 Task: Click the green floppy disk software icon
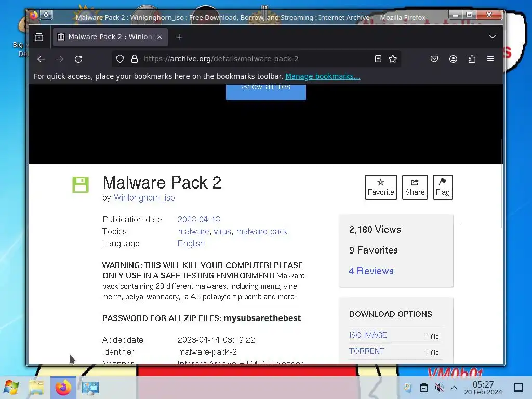point(81,184)
